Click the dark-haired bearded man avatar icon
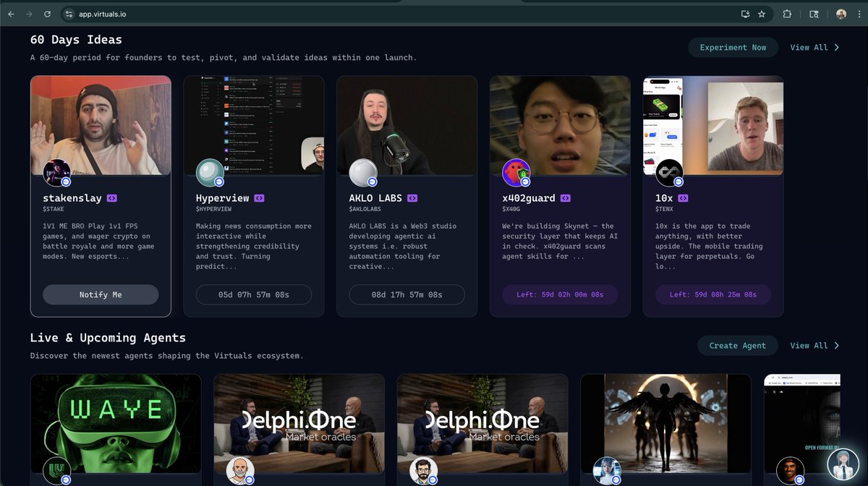 tap(424, 471)
